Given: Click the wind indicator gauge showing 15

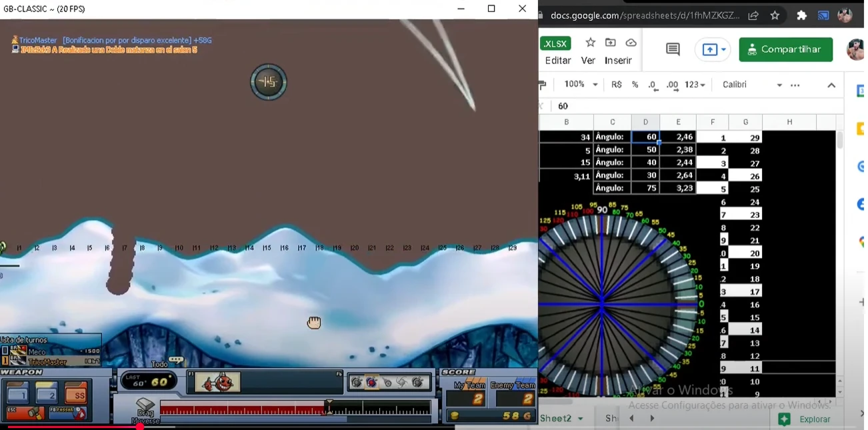Looking at the screenshot, I should click(269, 82).
